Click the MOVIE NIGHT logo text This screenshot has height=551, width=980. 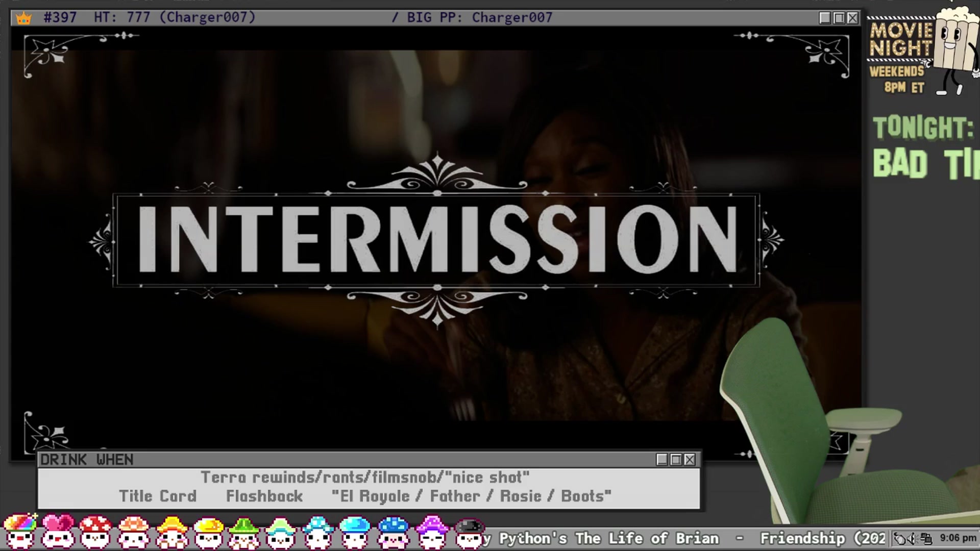coord(901,39)
